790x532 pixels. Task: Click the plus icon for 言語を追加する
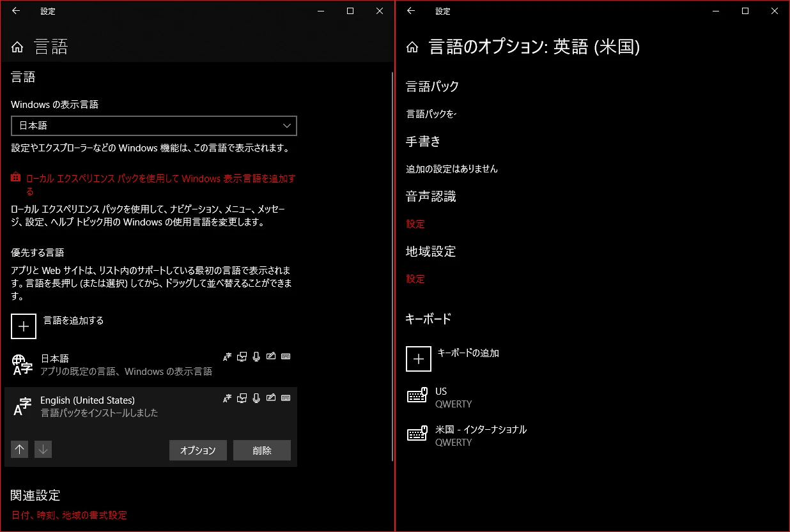[x=24, y=326]
